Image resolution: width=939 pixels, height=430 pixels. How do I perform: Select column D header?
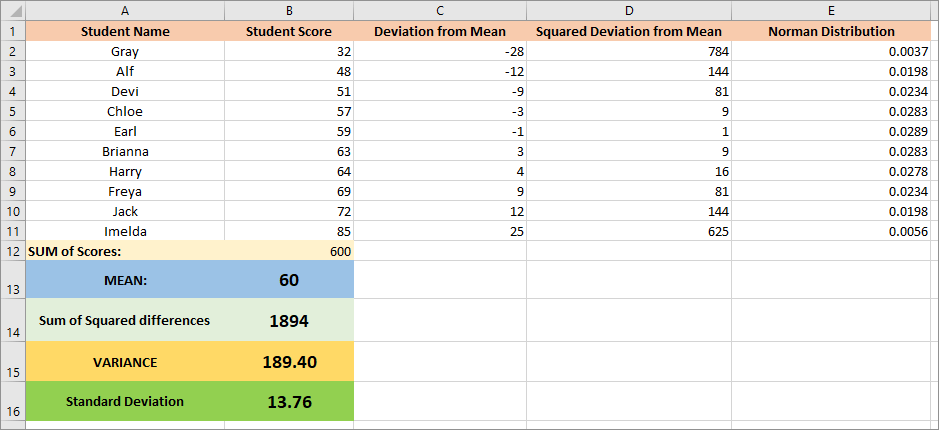628,10
